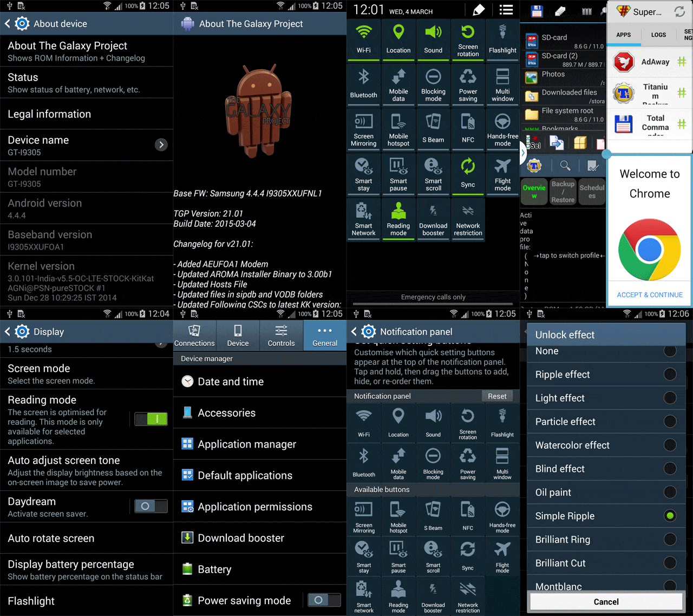Screen dimensions: 693x616
Task: Tap Screen Mirroring under Available buttons in Notification panel settings
Action: point(364,515)
